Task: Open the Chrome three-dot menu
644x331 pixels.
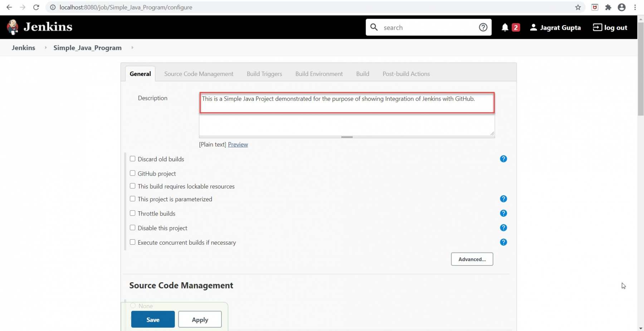Action: (x=635, y=7)
